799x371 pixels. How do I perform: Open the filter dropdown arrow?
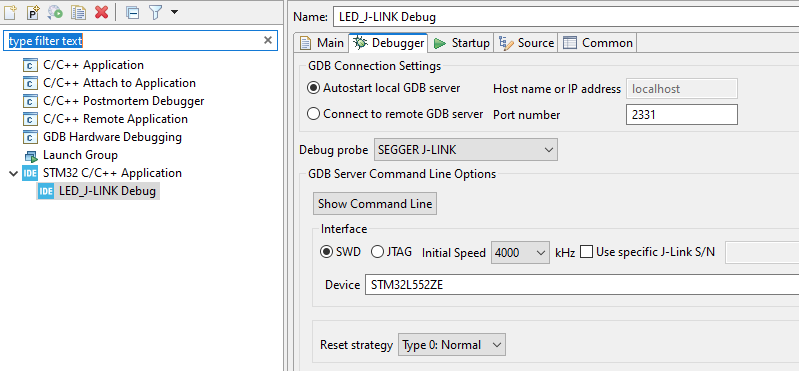174,12
